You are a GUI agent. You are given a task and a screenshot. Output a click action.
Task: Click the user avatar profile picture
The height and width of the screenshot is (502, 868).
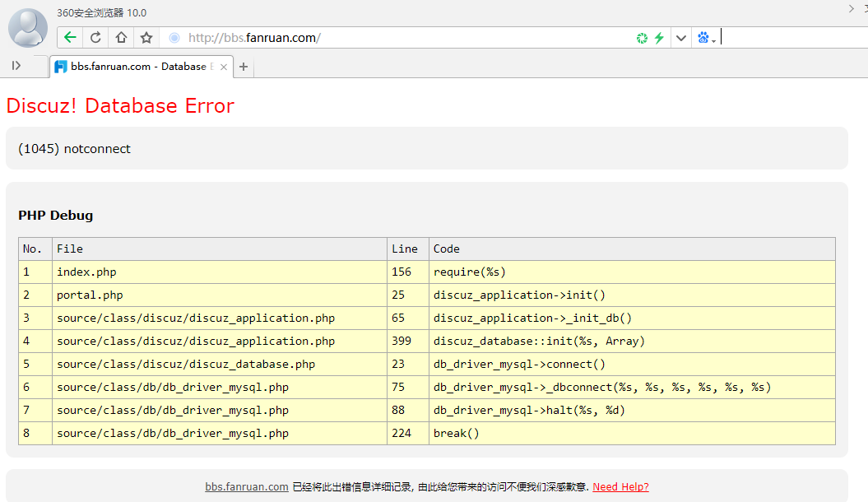pyautogui.click(x=28, y=28)
